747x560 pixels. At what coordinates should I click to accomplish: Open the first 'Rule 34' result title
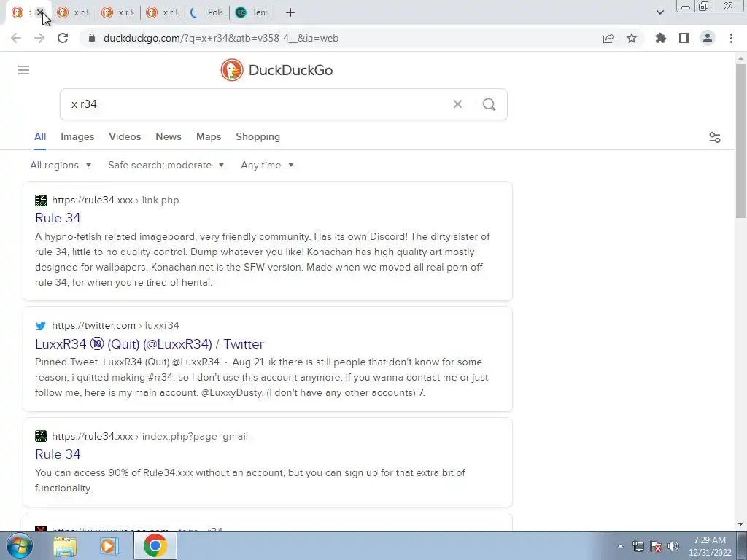(58, 218)
